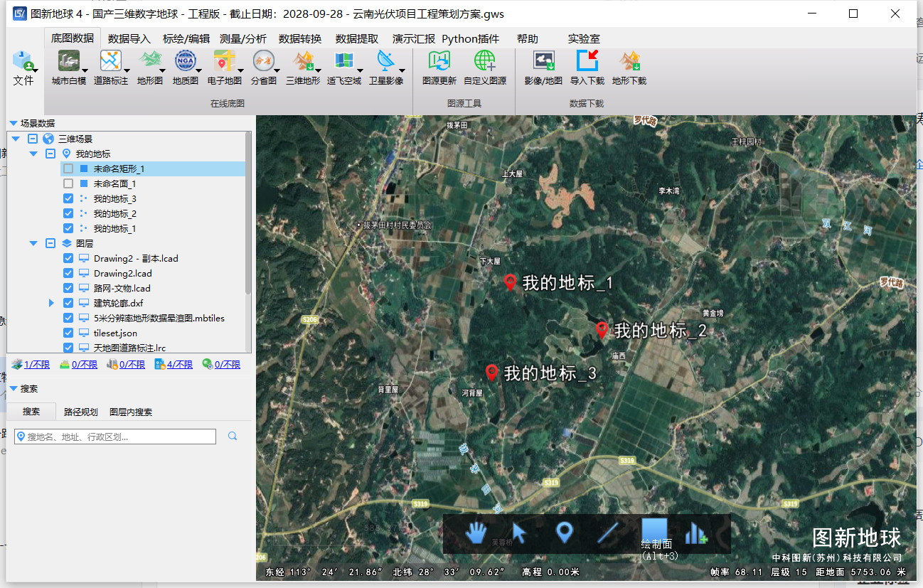923x588 pixels.
Task: Select the 分省图 basemap icon
Action: 263,61
